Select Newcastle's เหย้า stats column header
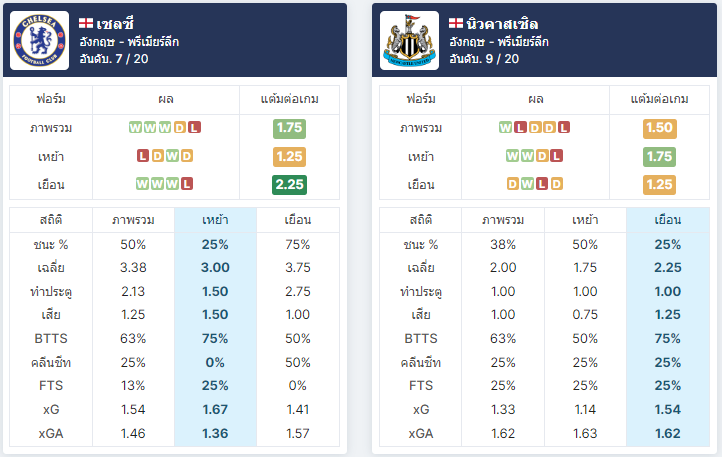The image size is (722, 457). click(585, 220)
